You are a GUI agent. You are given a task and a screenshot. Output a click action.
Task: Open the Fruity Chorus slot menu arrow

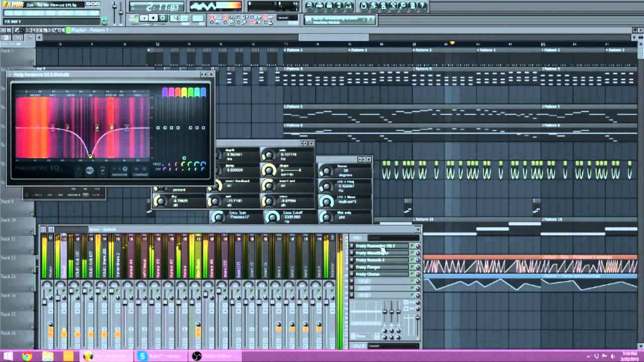click(352, 274)
